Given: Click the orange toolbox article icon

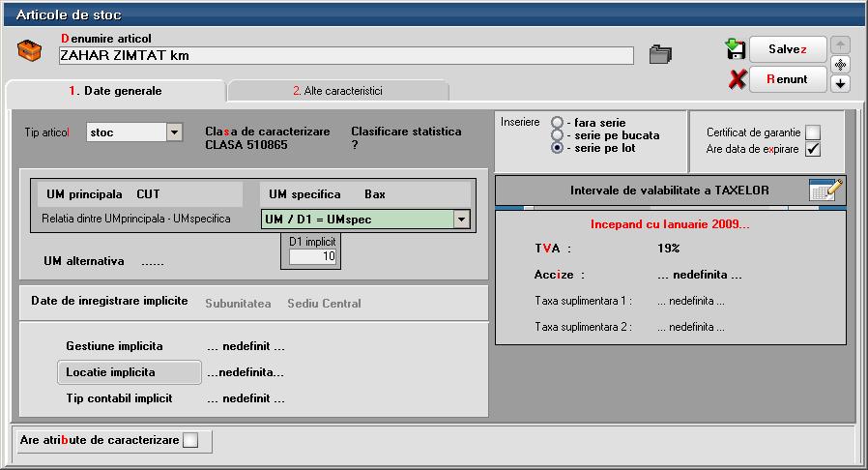Looking at the screenshot, I should pyautogui.click(x=29, y=50).
